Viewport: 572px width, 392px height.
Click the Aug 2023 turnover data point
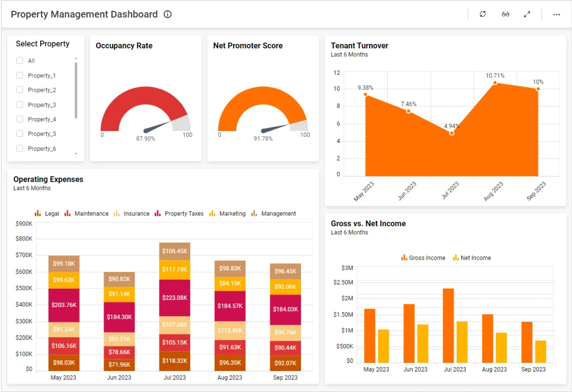click(x=495, y=83)
